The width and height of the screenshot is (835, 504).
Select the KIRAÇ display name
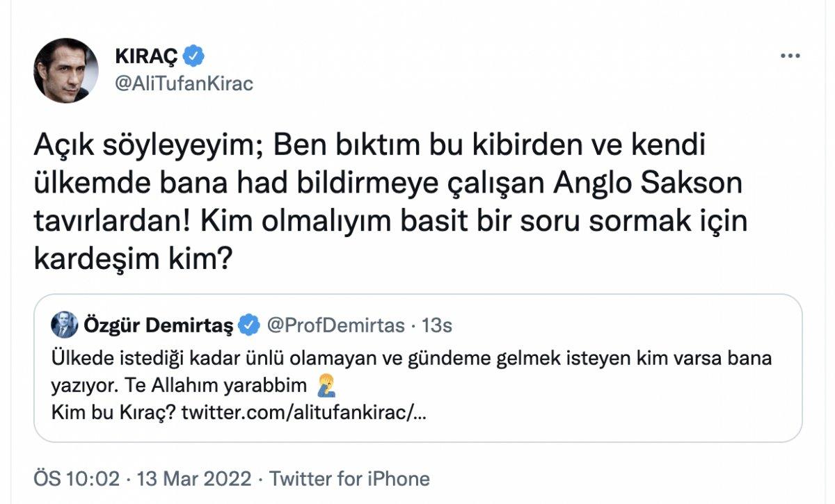click(146, 54)
